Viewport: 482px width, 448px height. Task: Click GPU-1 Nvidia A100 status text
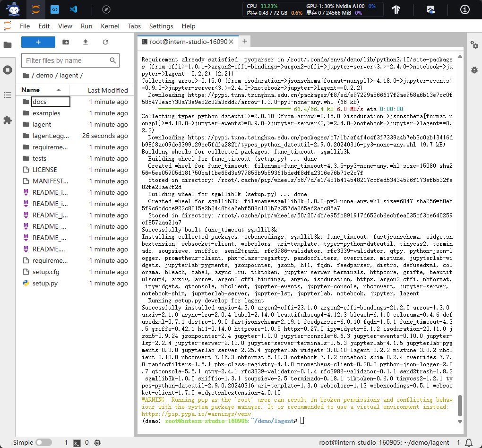pyautogui.click(x=336, y=6)
